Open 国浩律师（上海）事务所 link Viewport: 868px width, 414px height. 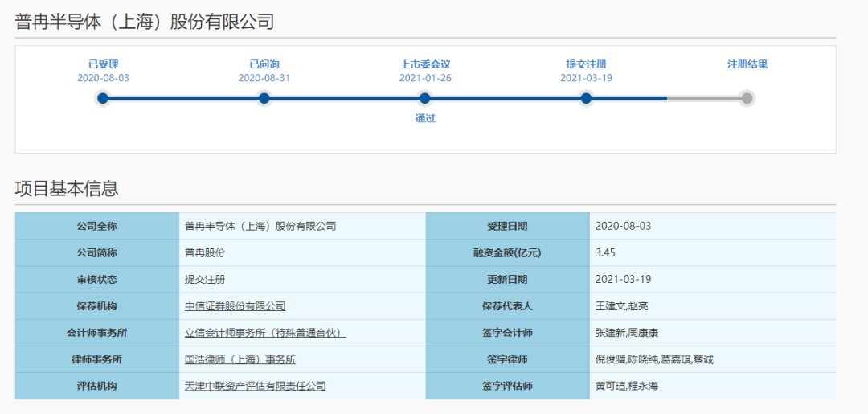tap(240, 359)
